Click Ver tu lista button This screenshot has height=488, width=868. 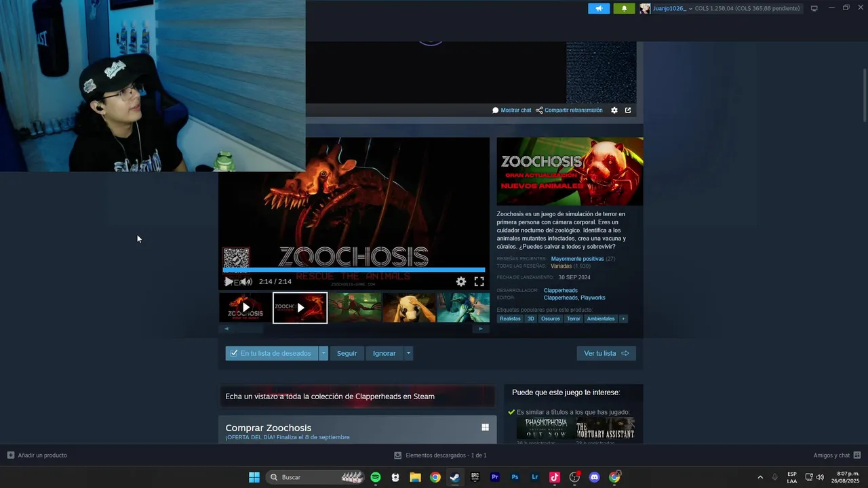pos(606,353)
